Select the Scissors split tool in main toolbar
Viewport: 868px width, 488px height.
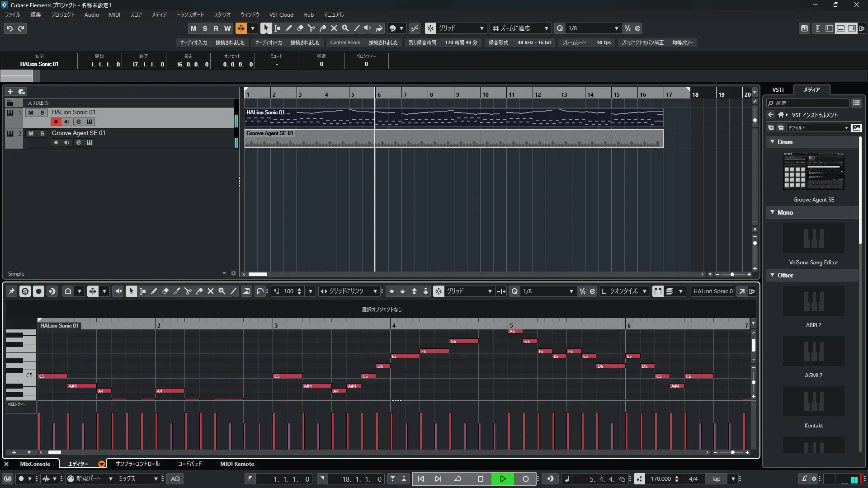coord(311,28)
